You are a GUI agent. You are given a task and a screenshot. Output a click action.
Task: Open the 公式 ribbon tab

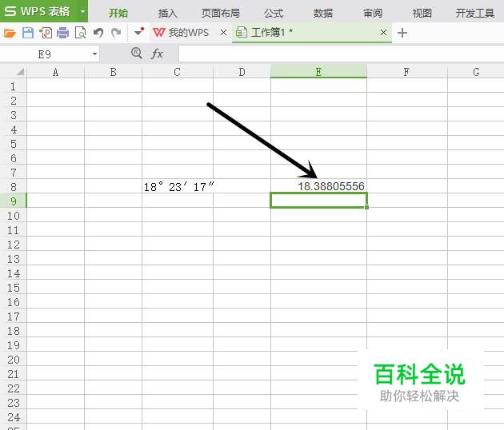coord(274,13)
